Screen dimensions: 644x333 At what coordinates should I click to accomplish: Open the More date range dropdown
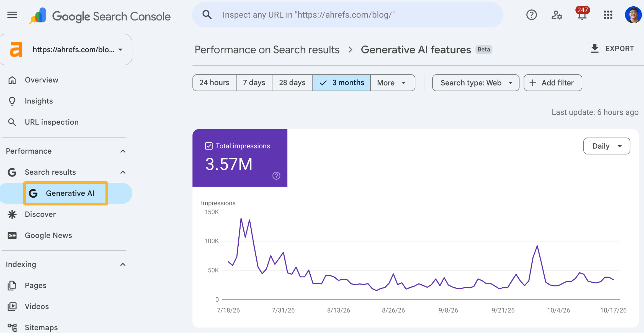click(x=392, y=83)
